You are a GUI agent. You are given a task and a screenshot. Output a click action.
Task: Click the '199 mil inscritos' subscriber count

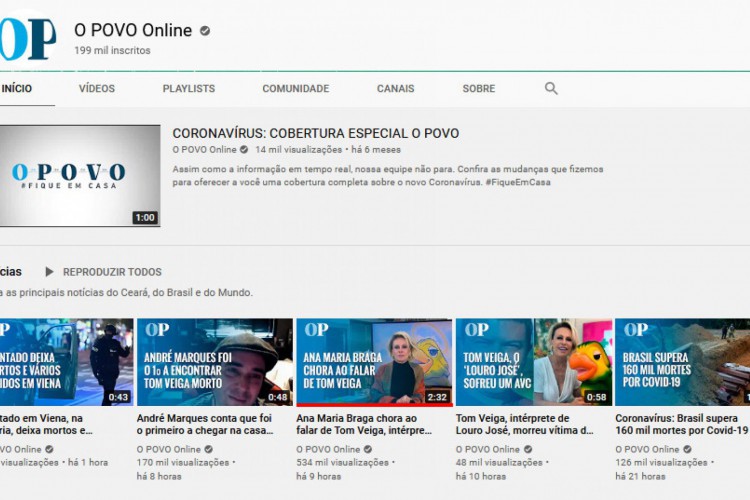point(112,50)
